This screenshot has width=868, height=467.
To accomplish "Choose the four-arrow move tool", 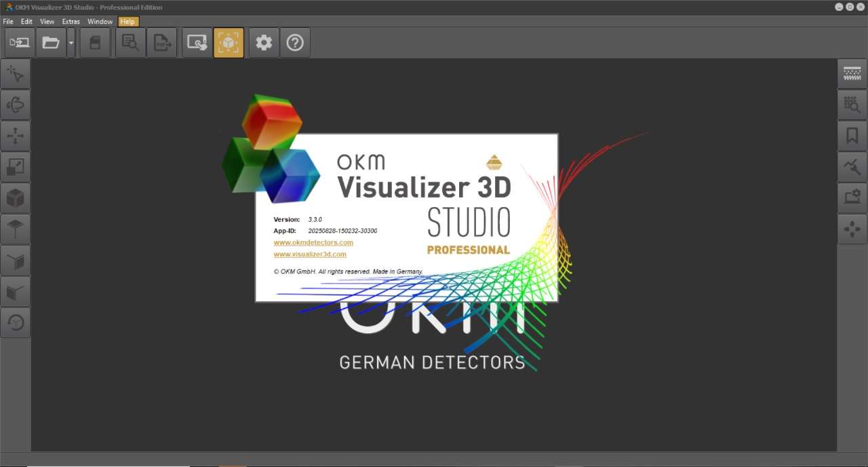I will [15, 136].
